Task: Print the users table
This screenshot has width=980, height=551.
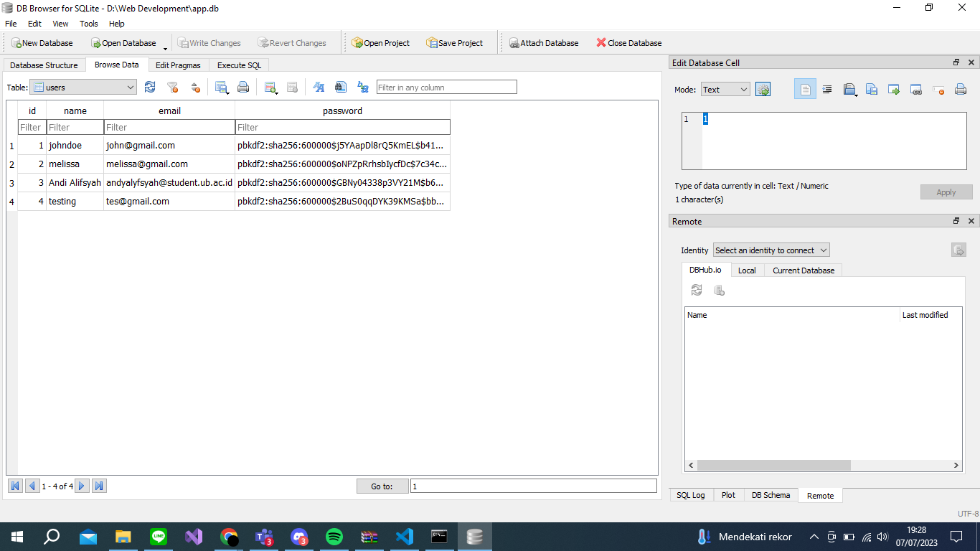Action: [x=243, y=87]
